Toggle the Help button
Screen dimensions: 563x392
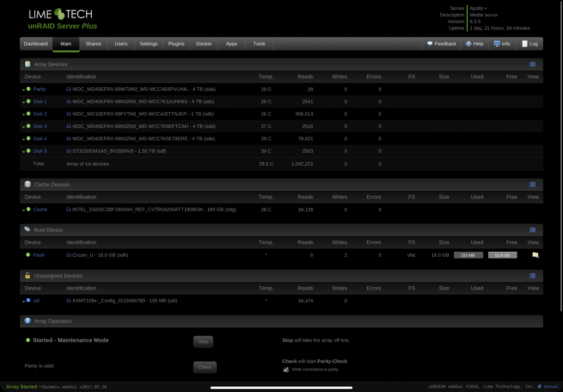475,44
